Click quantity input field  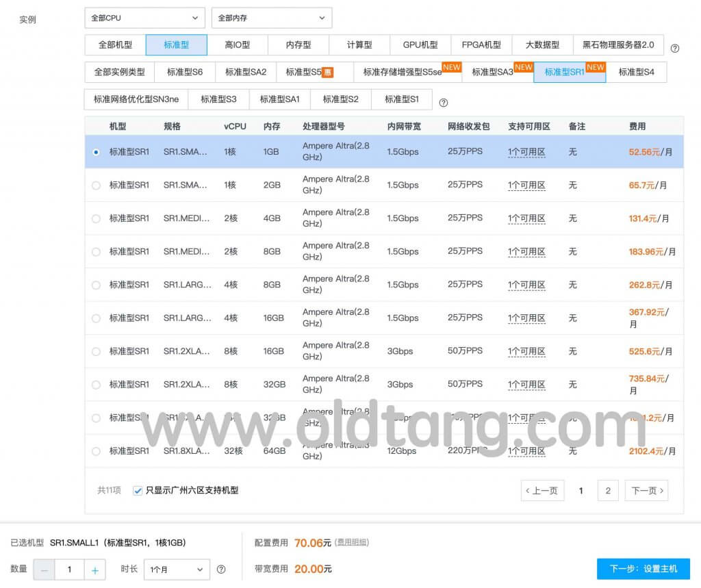point(69,570)
